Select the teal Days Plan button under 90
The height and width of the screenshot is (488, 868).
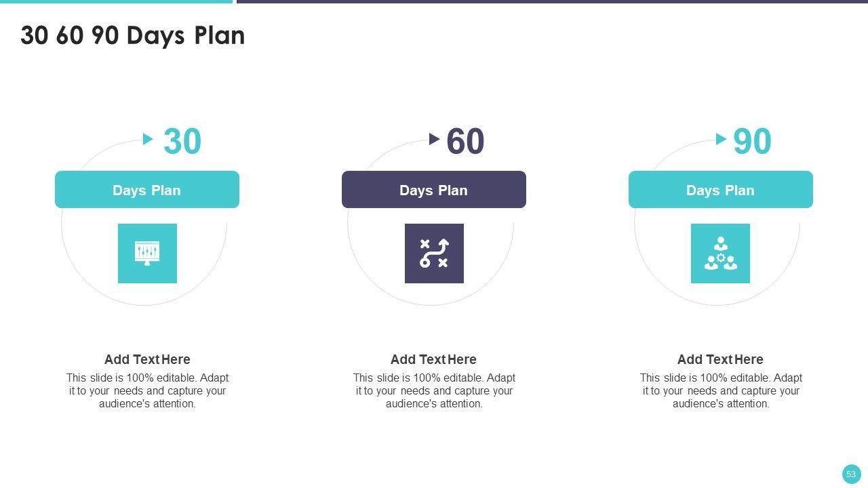(720, 190)
